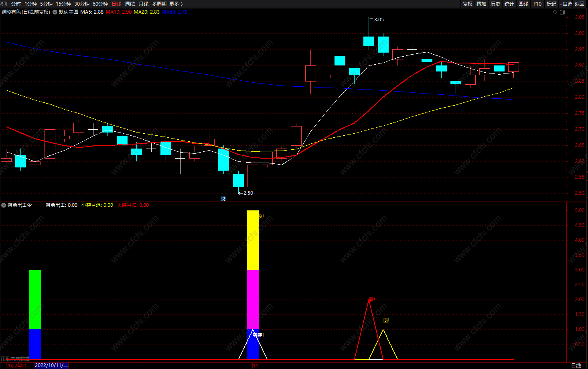Click the 标记 mark button

[x=552, y=4]
